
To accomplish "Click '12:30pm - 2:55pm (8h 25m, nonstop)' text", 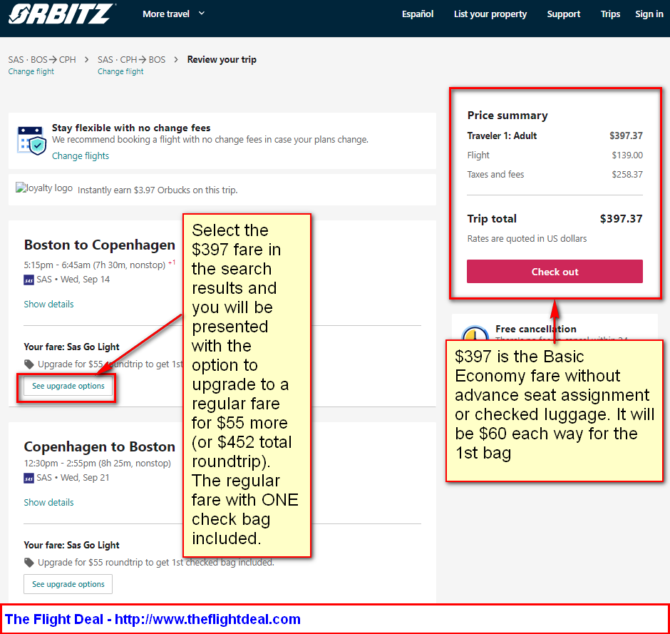I will (97, 463).
